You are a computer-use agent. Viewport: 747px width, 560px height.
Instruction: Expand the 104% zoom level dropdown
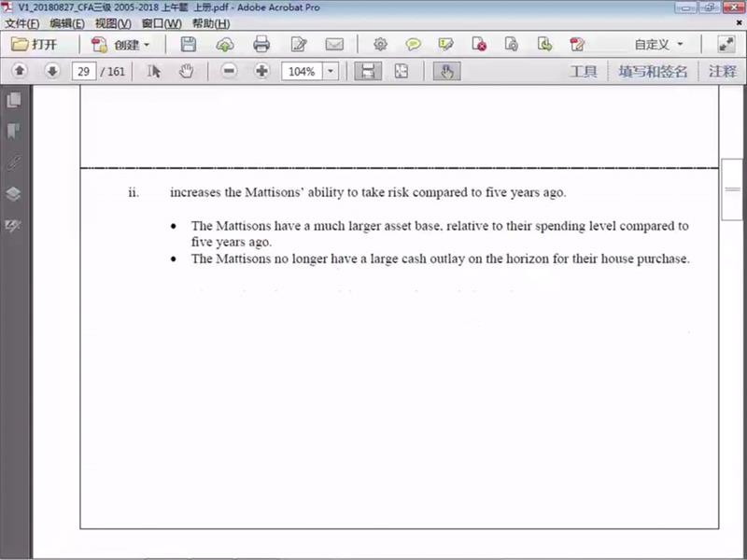[331, 71]
